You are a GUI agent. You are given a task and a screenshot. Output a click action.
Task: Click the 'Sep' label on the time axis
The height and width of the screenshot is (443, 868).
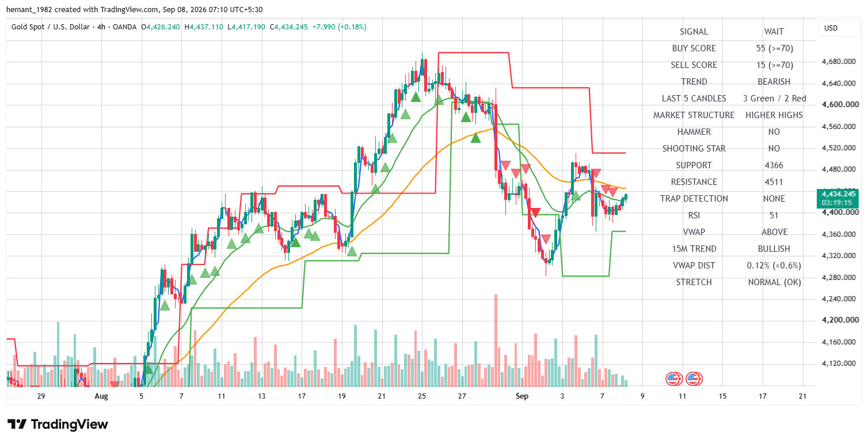tap(522, 396)
